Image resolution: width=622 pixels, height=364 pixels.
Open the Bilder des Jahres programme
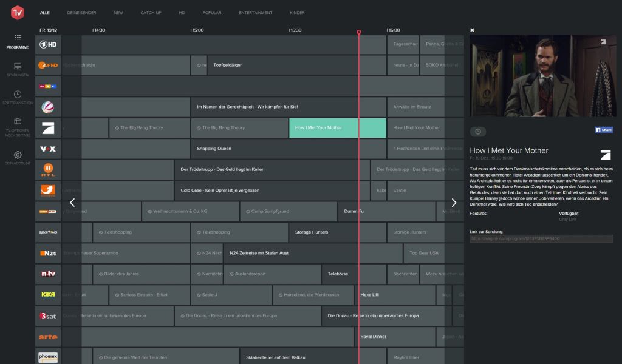point(141,274)
